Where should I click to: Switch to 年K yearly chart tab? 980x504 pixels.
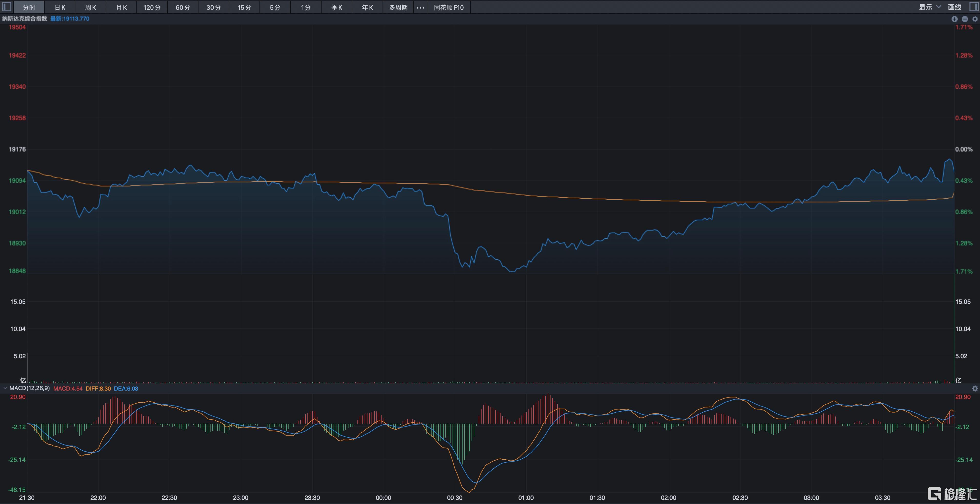[367, 8]
